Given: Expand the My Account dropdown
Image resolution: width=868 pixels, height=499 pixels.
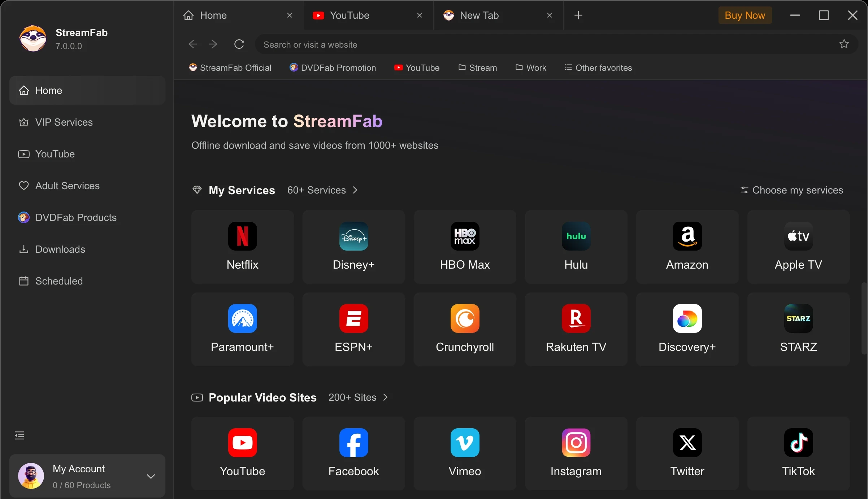Looking at the screenshot, I should [151, 476].
